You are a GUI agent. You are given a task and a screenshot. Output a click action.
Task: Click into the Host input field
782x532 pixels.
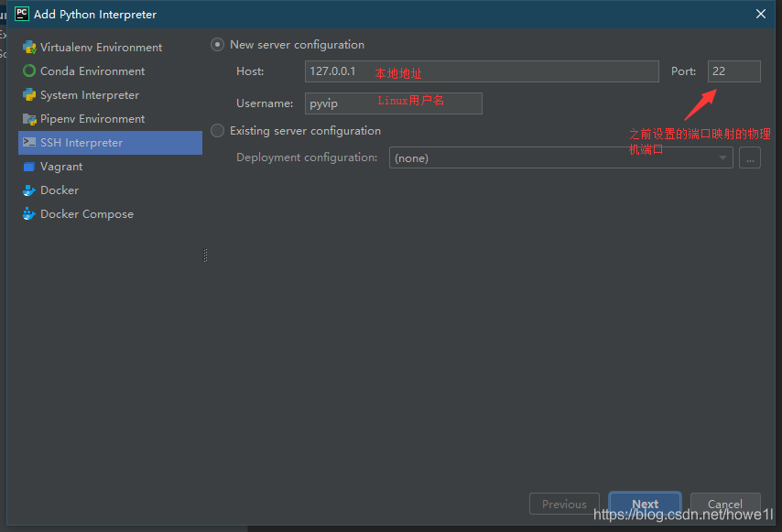(482, 71)
